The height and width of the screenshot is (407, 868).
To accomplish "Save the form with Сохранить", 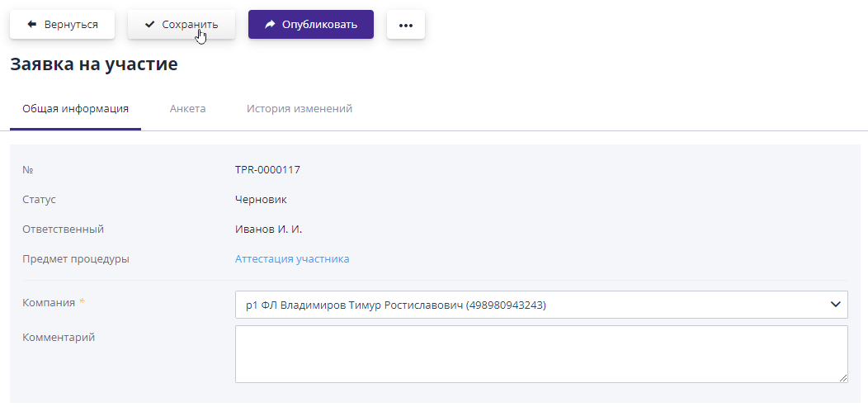I will [182, 25].
